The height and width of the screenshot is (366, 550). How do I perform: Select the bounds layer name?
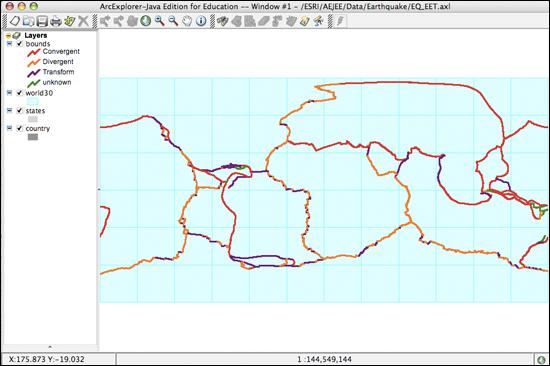click(x=38, y=44)
